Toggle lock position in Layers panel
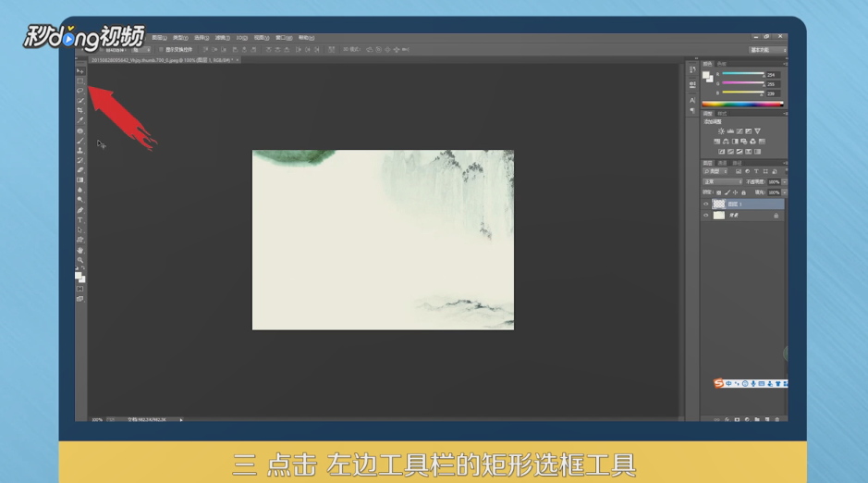Viewport: 868px width, 483px height. (x=735, y=192)
